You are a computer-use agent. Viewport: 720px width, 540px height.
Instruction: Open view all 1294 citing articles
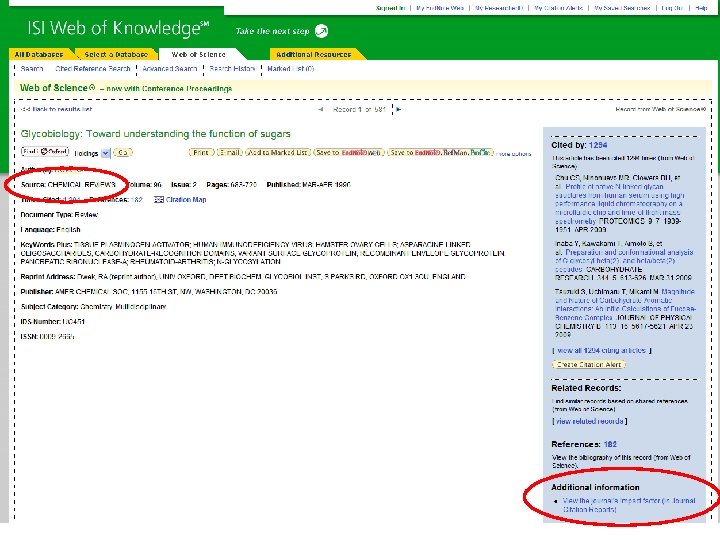point(602,350)
